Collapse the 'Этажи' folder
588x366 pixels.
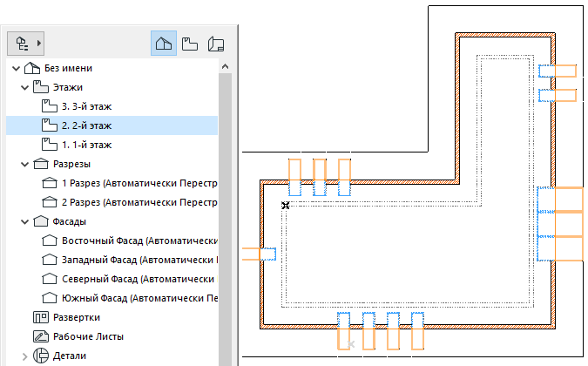(24, 87)
